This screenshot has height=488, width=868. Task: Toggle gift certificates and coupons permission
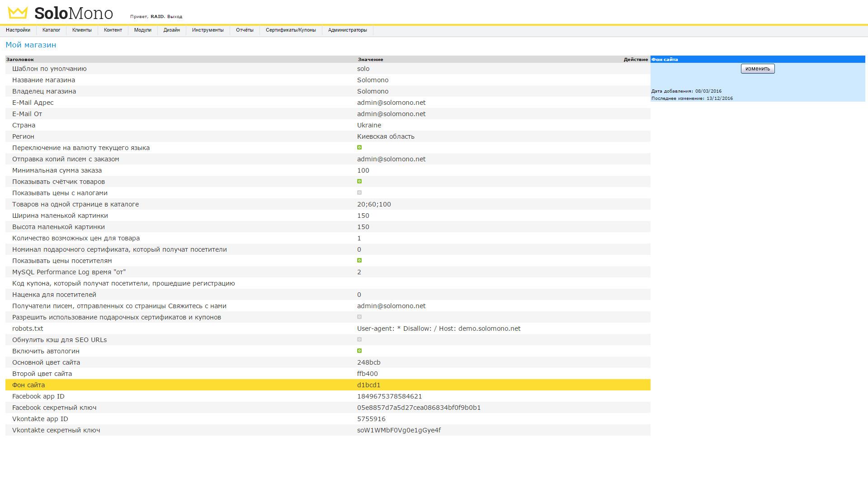click(359, 317)
